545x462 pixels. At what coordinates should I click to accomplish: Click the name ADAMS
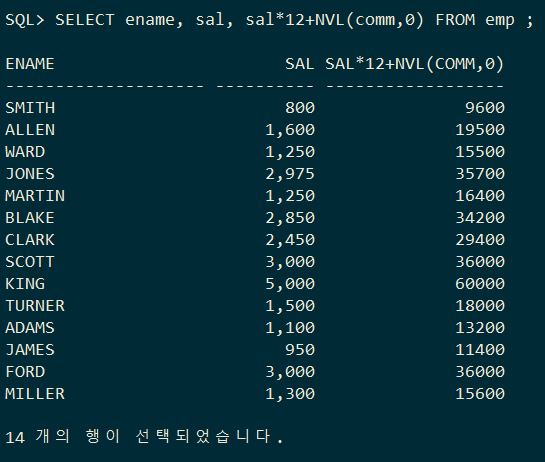[x=30, y=328]
